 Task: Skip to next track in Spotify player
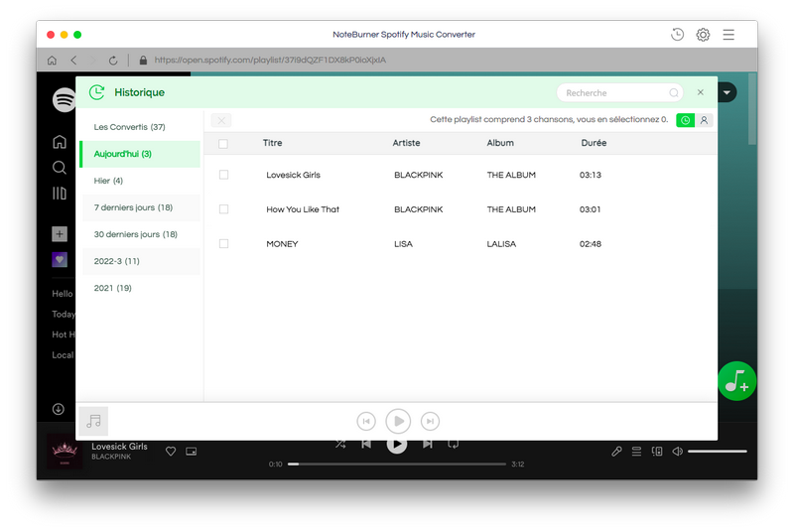[428, 444]
